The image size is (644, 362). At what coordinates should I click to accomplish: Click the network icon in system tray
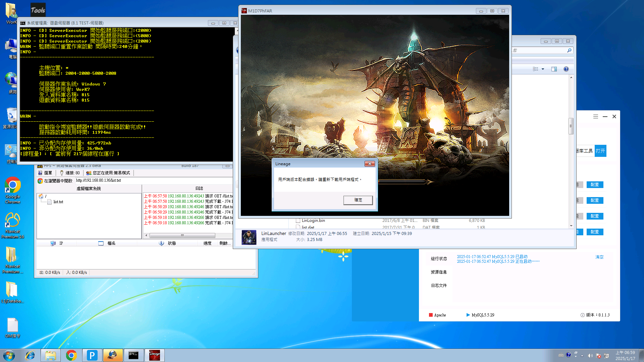coord(606,356)
